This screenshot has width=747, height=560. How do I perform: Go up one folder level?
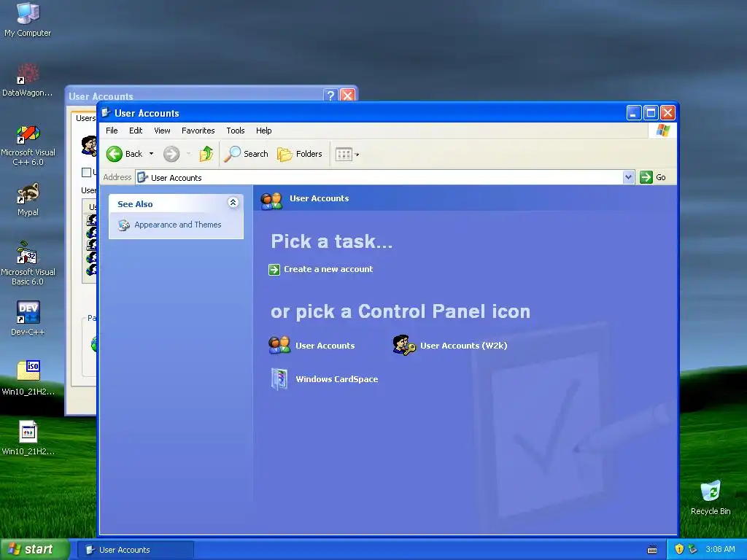click(x=206, y=154)
